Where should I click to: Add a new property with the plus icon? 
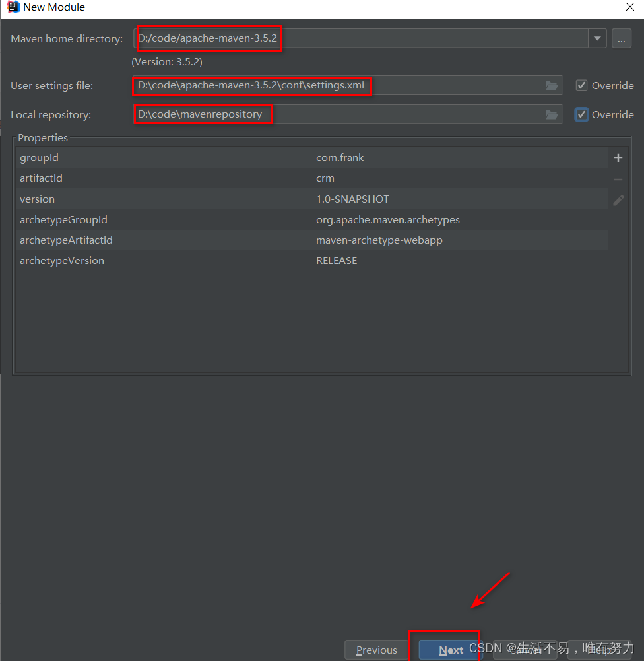tap(618, 158)
